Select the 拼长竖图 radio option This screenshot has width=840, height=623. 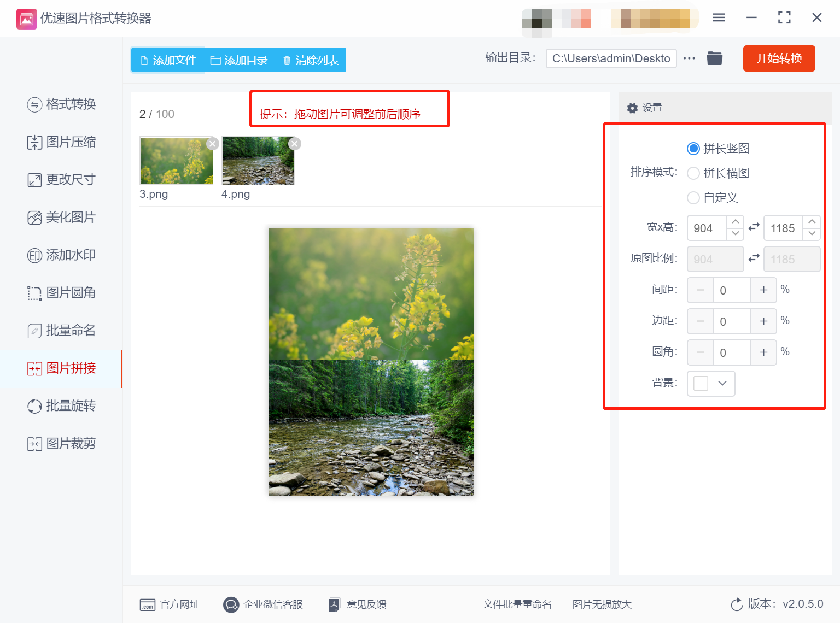[x=693, y=149]
